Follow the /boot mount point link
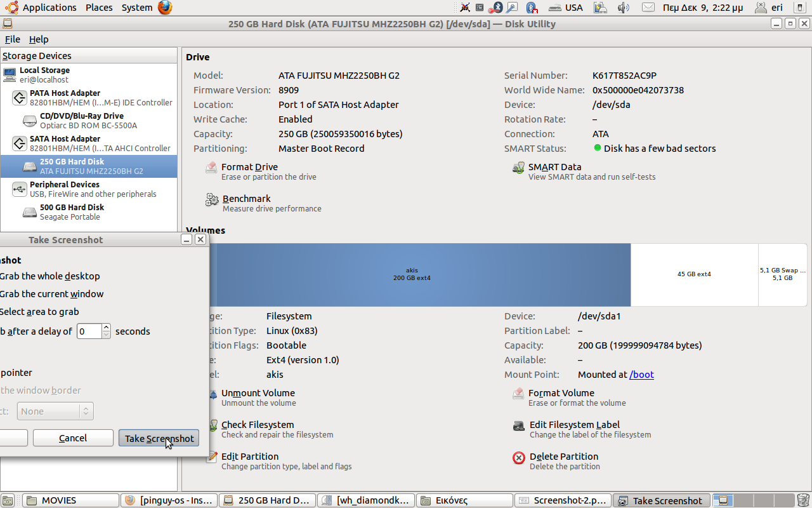812x508 pixels. tap(641, 375)
